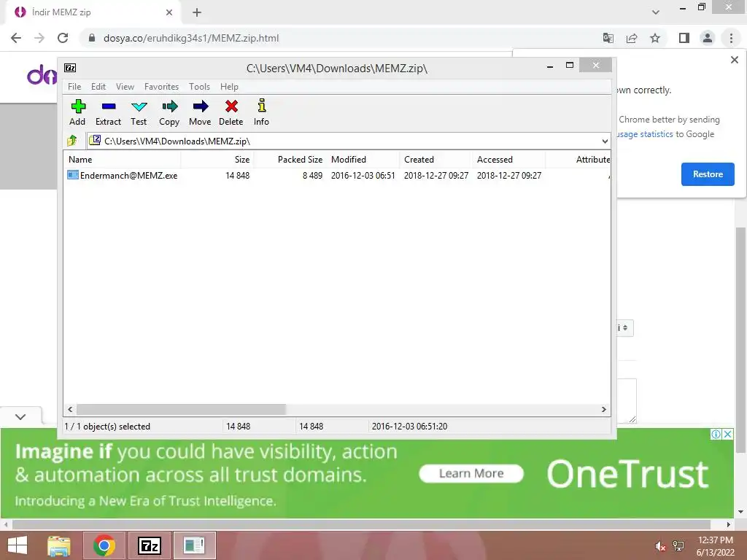747x560 pixels.
Task: Click the red Delete icon
Action: [231, 113]
